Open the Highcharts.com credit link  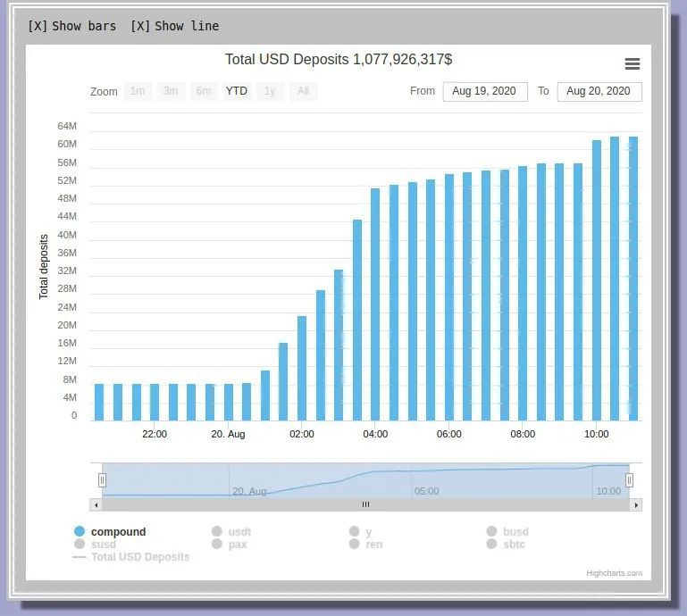click(x=615, y=573)
